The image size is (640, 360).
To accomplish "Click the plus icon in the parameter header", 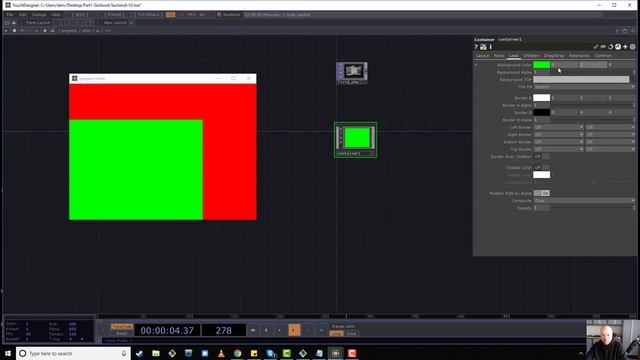I will [625, 47].
